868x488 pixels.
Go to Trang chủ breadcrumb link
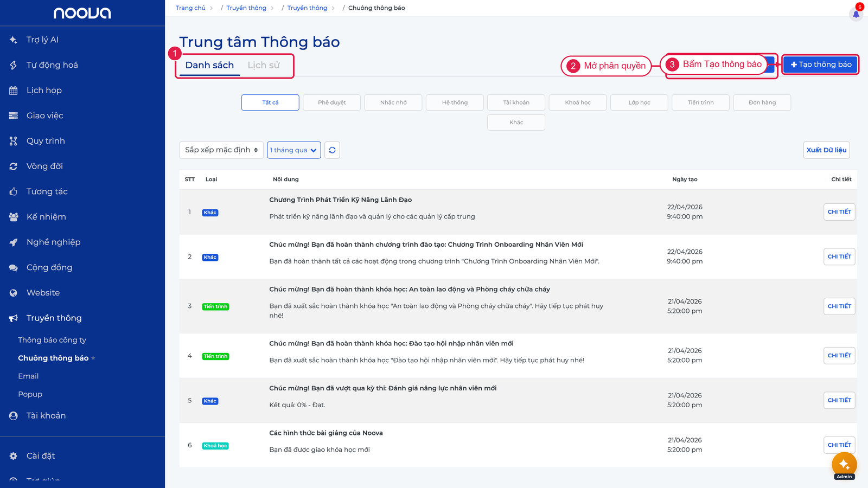tap(190, 8)
